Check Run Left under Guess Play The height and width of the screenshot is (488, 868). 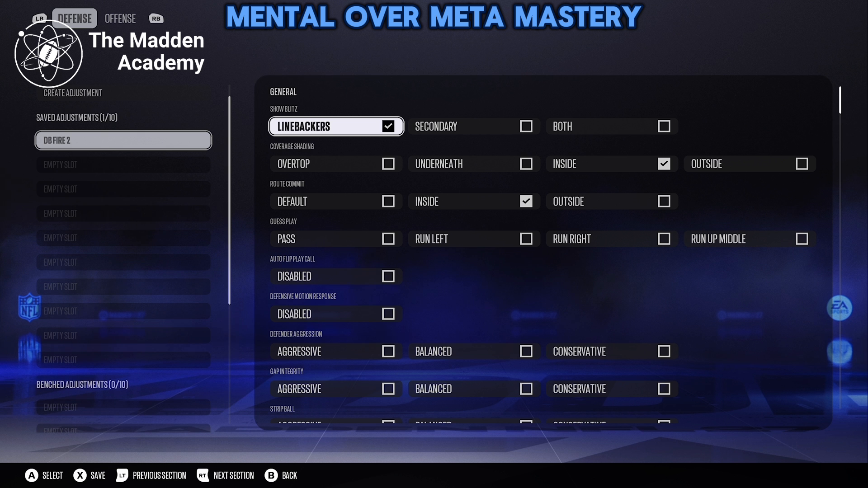[x=474, y=239]
